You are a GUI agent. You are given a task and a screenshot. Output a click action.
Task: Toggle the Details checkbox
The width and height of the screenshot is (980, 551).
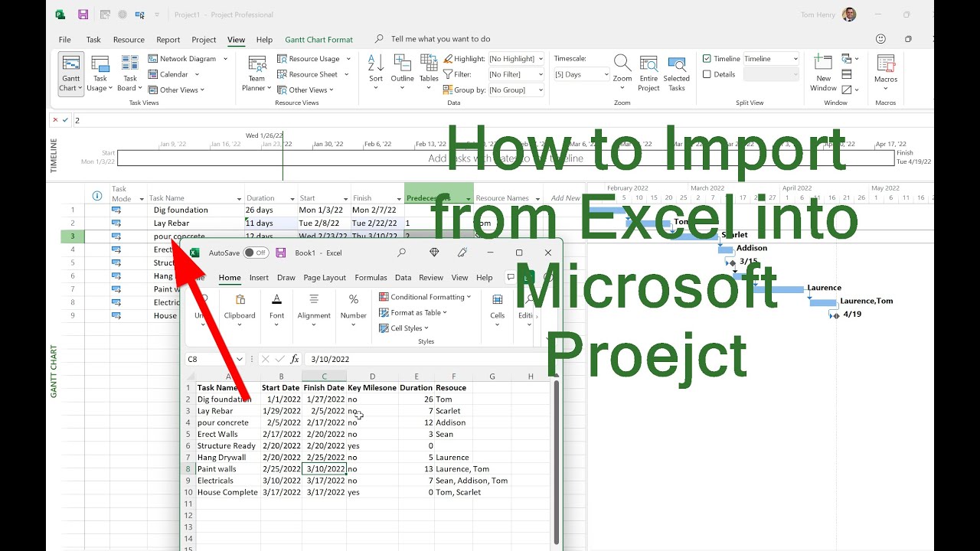[707, 74]
